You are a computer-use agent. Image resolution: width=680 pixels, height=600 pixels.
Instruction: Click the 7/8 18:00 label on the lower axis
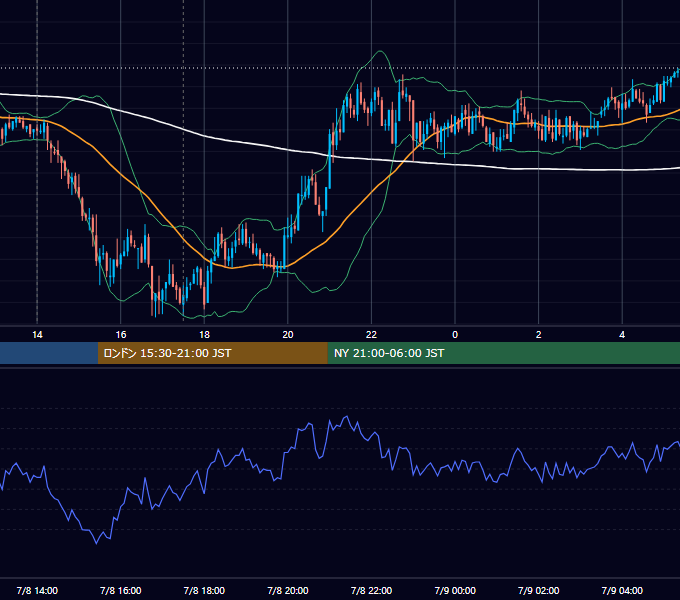pyautogui.click(x=204, y=590)
